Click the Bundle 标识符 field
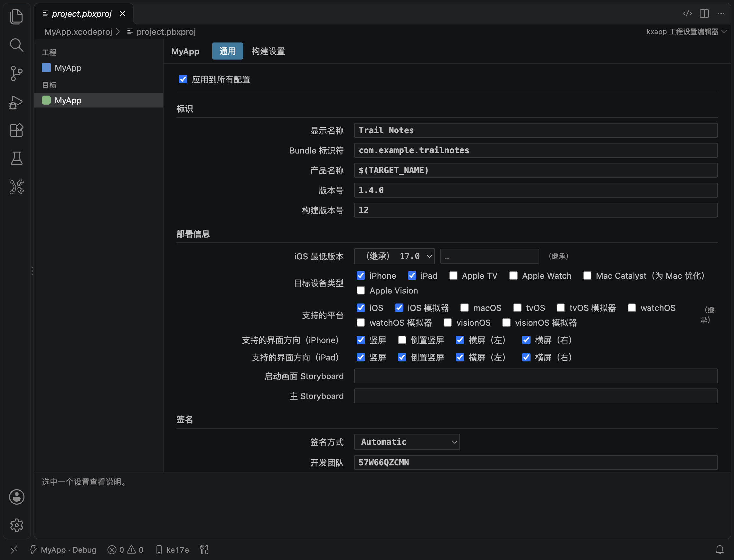This screenshot has height=560, width=734. point(535,150)
